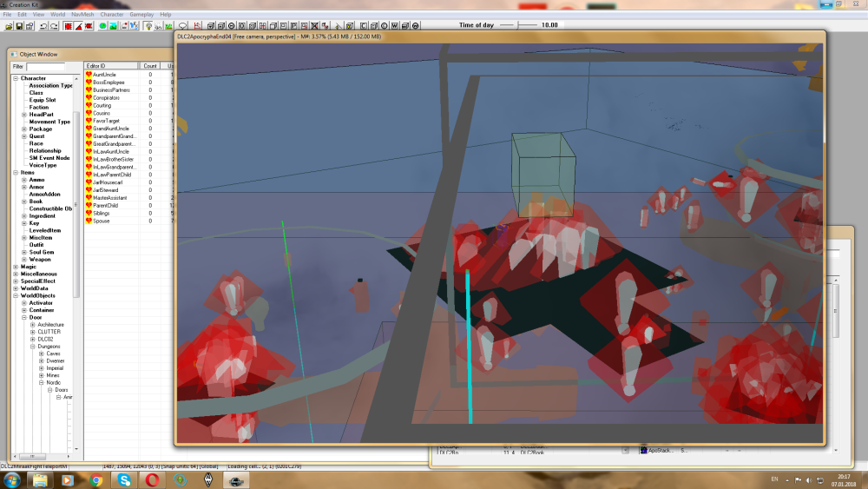Image resolution: width=868 pixels, height=489 pixels.
Task: Click the Object Window Filter field
Action: (x=45, y=67)
